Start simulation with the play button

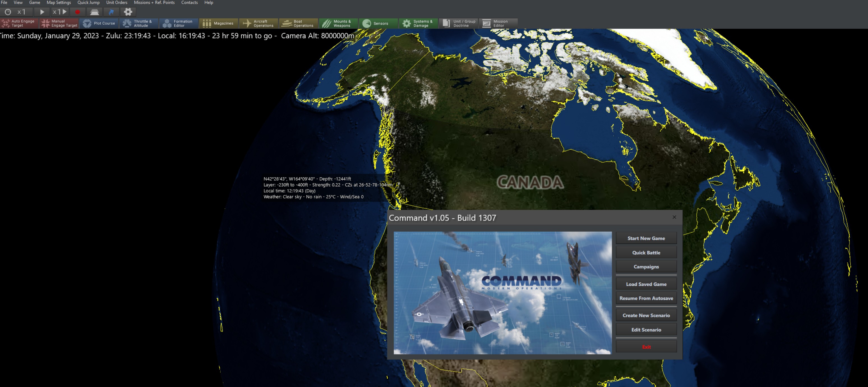click(42, 12)
